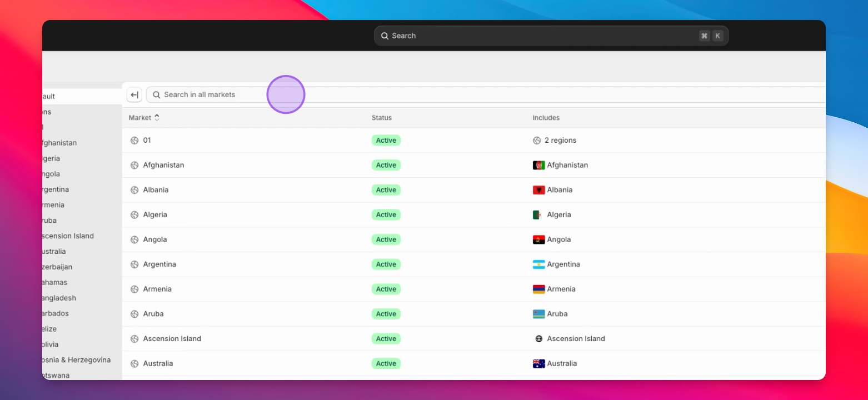Image resolution: width=868 pixels, height=400 pixels.
Task: Click the Includes column header
Action: pos(546,118)
